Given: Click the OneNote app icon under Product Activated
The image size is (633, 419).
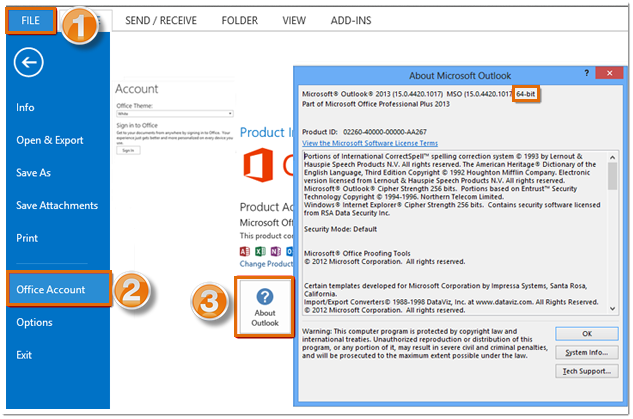Looking at the screenshot, I should click(x=275, y=251).
